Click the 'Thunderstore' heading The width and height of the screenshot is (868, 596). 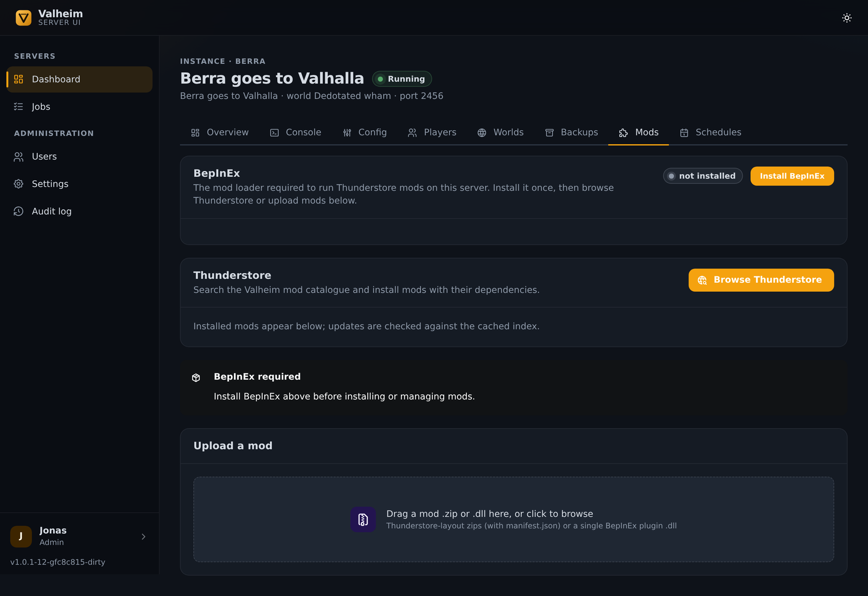(x=232, y=275)
